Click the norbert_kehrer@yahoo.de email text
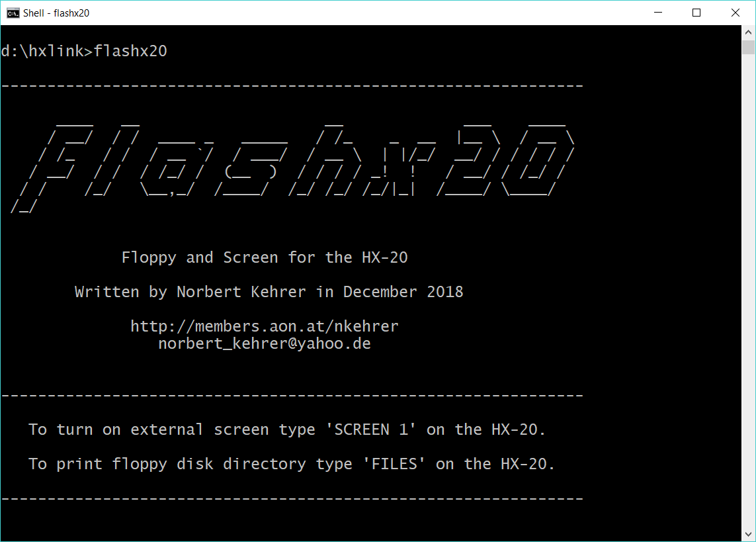Viewport: 756px width, 542px height. [264, 344]
